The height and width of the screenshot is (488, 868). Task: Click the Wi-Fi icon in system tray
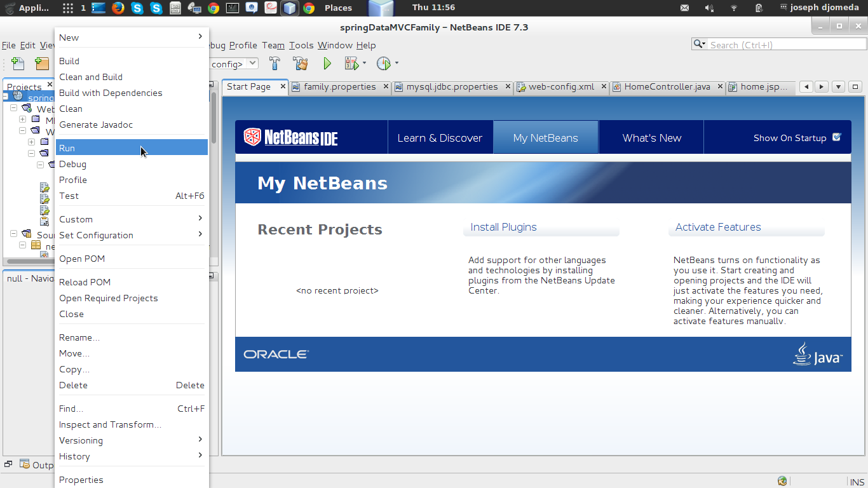pos(734,8)
